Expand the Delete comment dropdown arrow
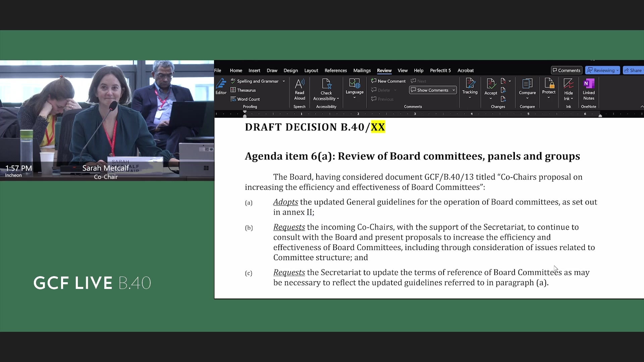Viewport: 644px width, 362px height. [395, 90]
